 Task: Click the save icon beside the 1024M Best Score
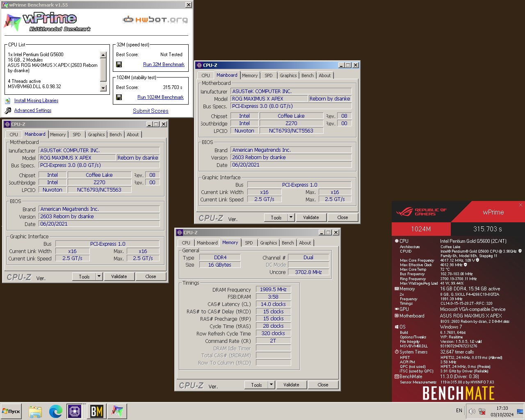tap(119, 97)
